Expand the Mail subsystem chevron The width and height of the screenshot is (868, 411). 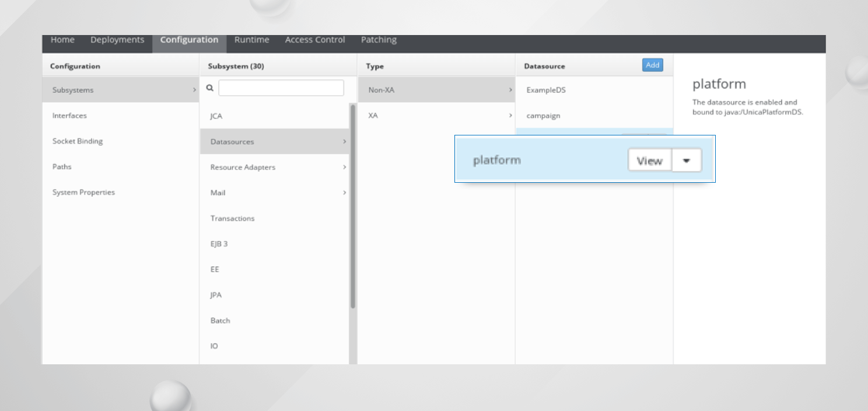click(x=344, y=193)
